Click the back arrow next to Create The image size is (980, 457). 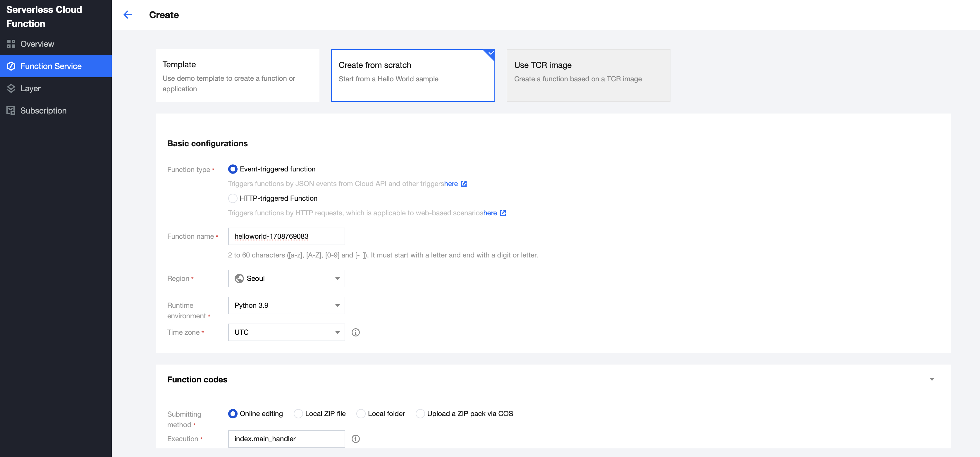point(128,15)
